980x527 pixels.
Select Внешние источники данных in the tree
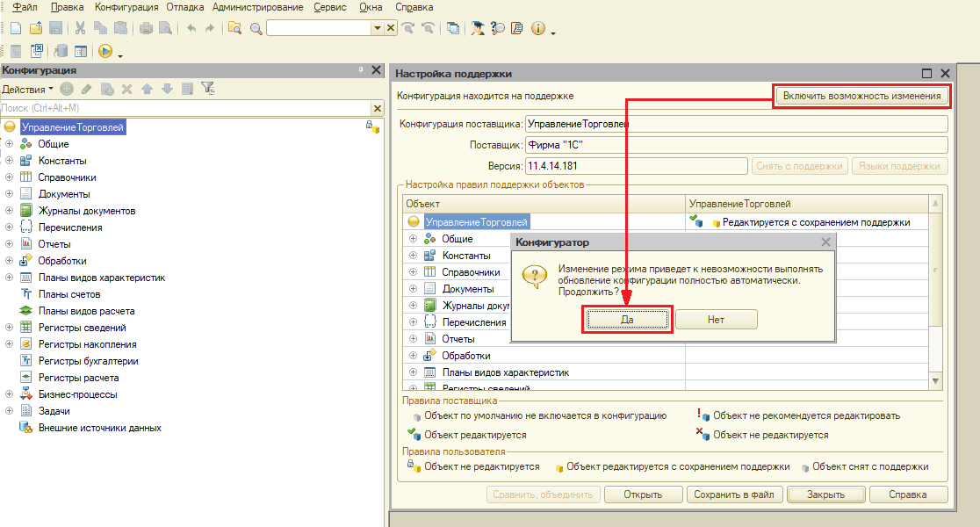(x=100, y=428)
